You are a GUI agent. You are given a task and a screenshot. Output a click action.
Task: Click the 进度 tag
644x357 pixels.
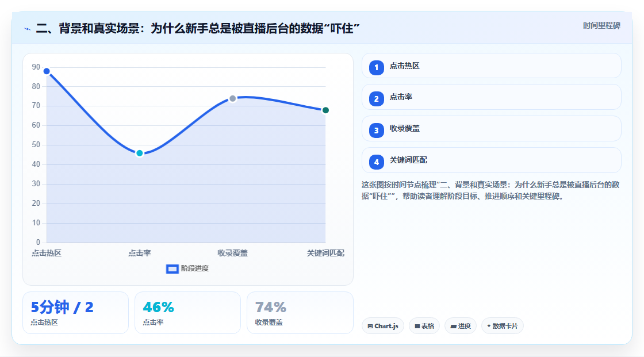click(461, 326)
